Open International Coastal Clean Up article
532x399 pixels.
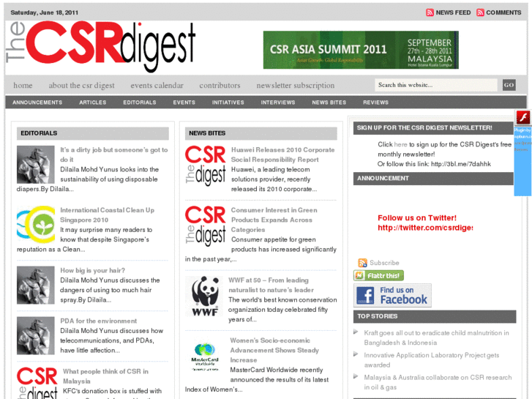(x=108, y=215)
